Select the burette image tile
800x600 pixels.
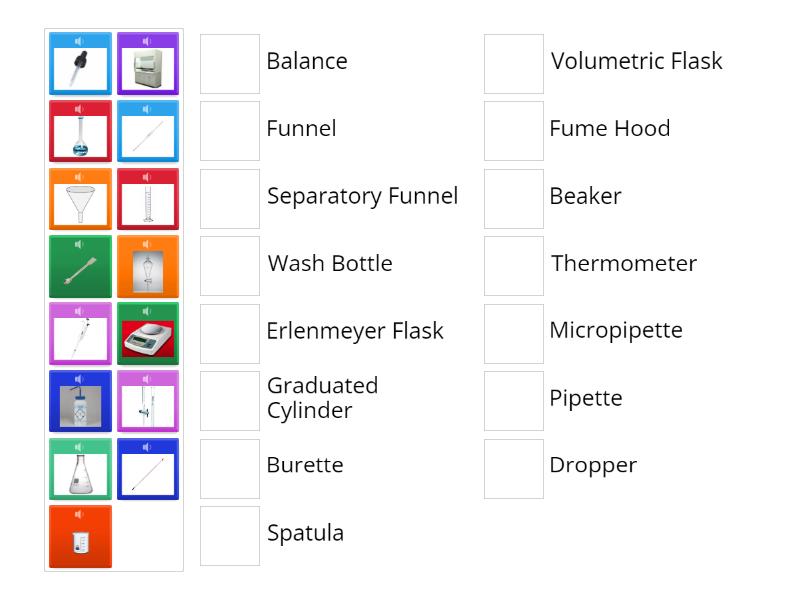coord(148,400)
